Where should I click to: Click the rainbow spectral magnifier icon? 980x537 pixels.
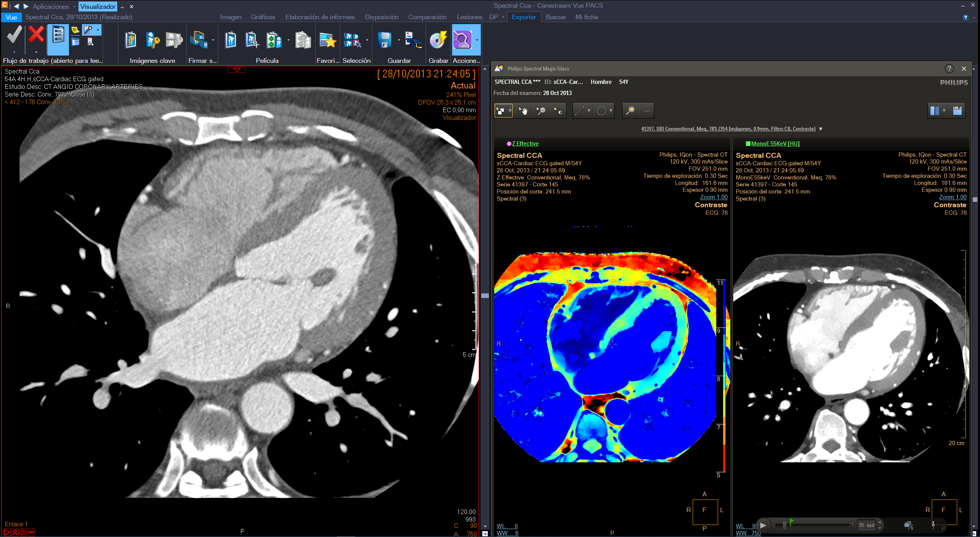[x=630, y=111]
